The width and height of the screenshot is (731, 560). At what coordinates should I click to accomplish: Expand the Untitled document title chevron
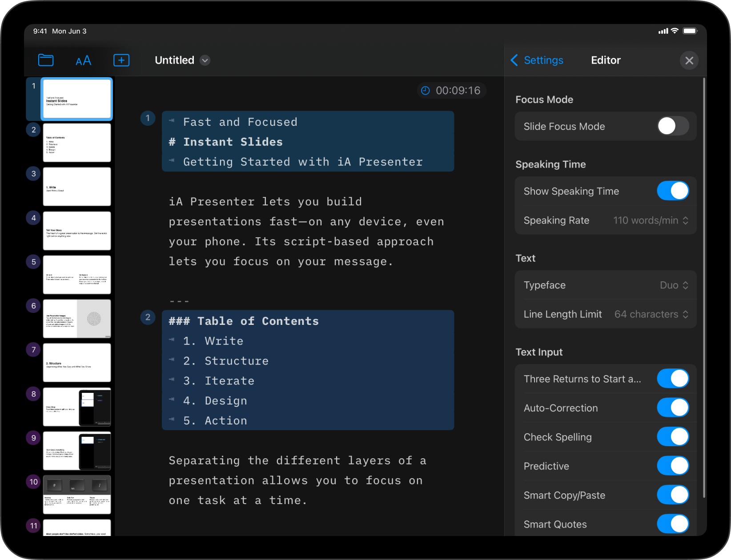click(x=205, y=60)
